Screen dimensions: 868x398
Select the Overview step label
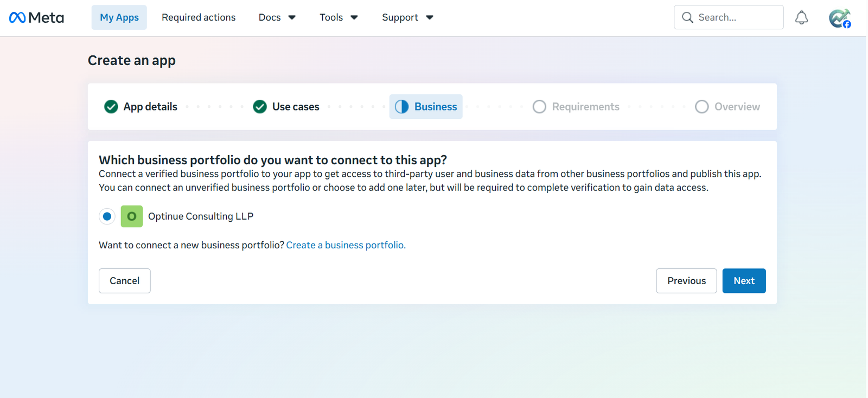click(x=737, y=107)
